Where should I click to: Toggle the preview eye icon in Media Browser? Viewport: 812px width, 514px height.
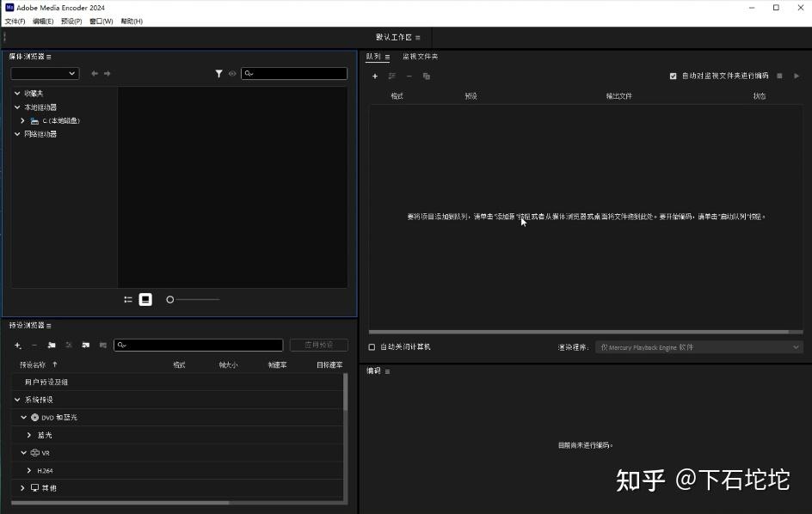[232, 73]
